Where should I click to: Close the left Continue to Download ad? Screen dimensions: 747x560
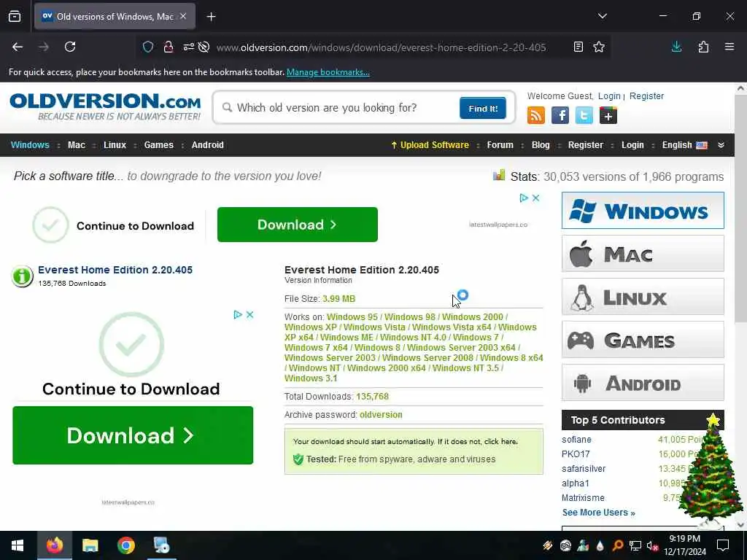[249, 314]
